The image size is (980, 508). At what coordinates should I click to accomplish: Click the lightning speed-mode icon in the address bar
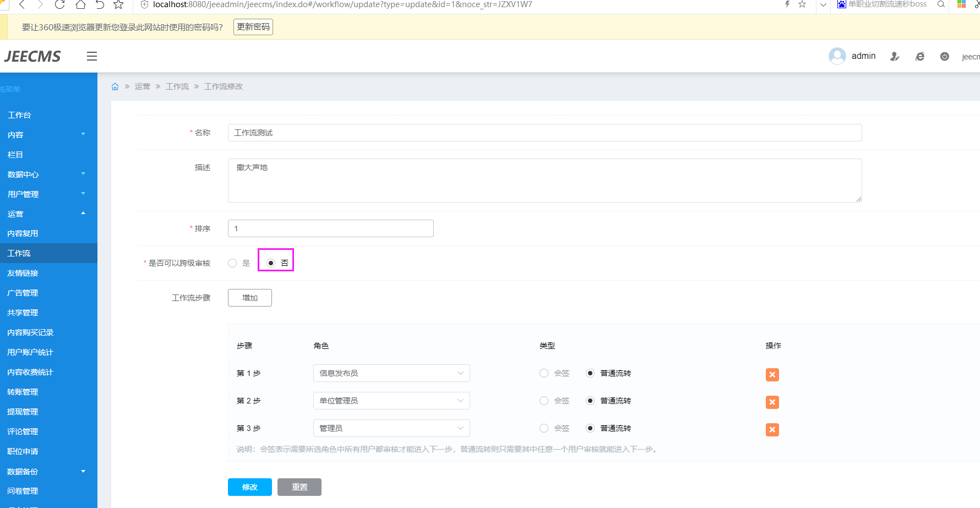coord(787,4)
